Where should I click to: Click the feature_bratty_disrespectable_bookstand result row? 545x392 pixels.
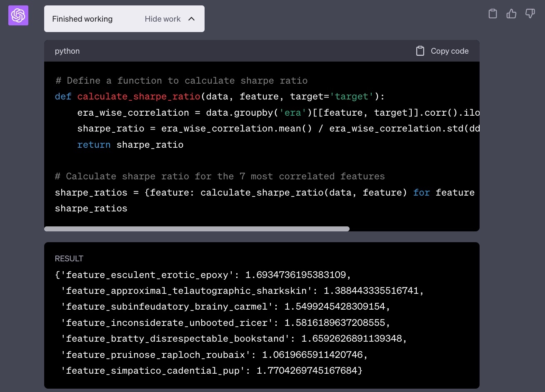(234, 338)
